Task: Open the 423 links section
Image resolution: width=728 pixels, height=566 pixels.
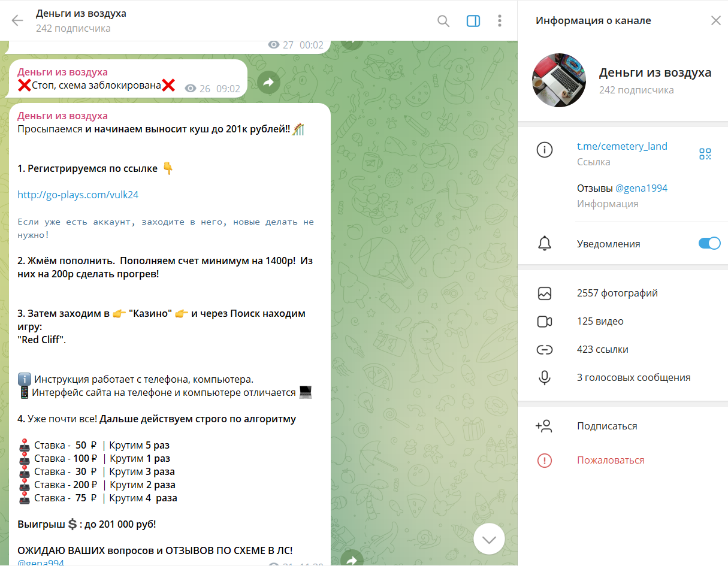Action: point(623,350)
